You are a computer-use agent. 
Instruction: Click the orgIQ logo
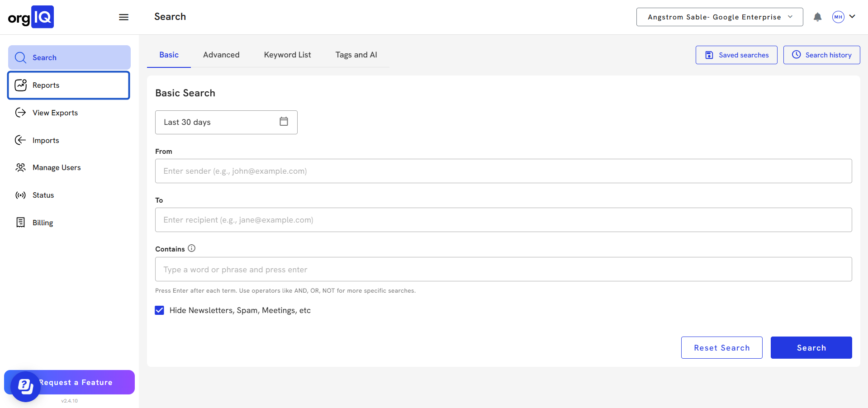click(31, 17)
